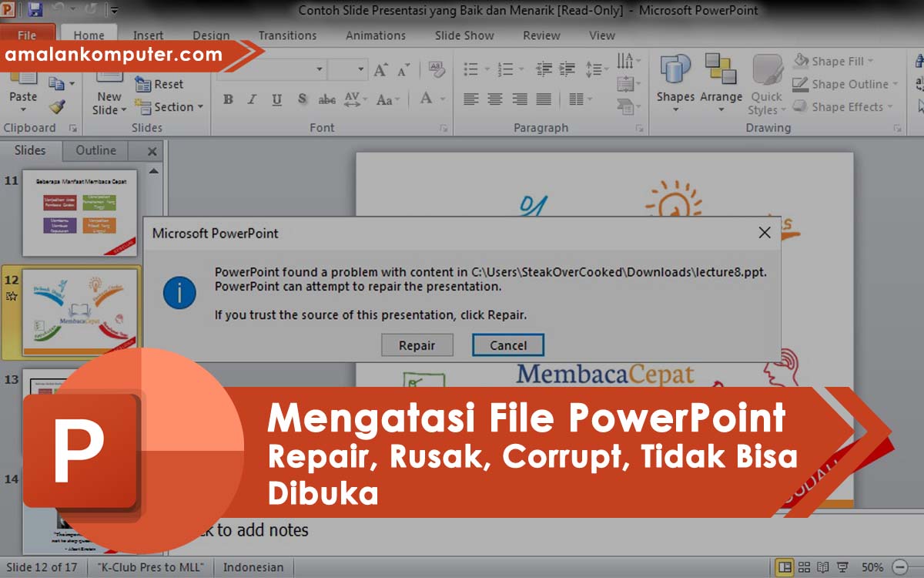
Task: Select the Format Painter brush icon
Action: tap(57, 107)
